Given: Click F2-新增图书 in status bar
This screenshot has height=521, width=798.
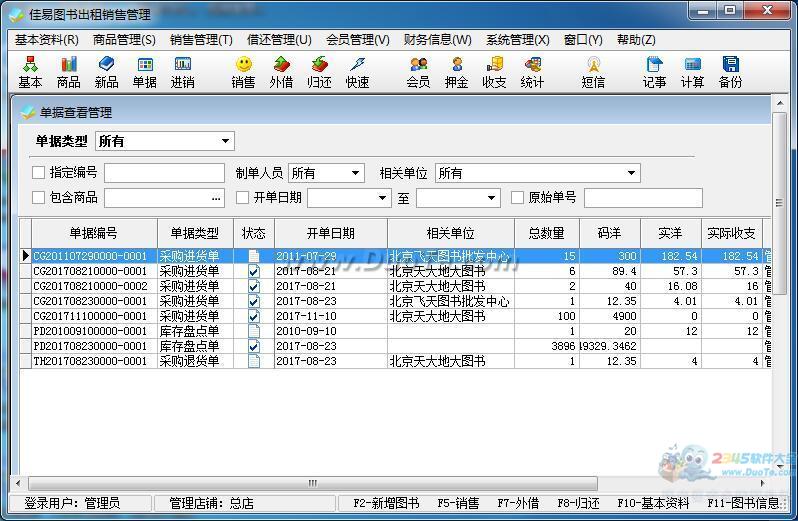Looking at the screenshot, I should pyautogui.click(x=386, y=503).
